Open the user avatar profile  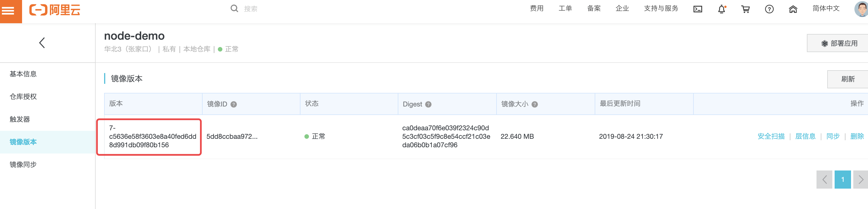(x=861, y=9)
